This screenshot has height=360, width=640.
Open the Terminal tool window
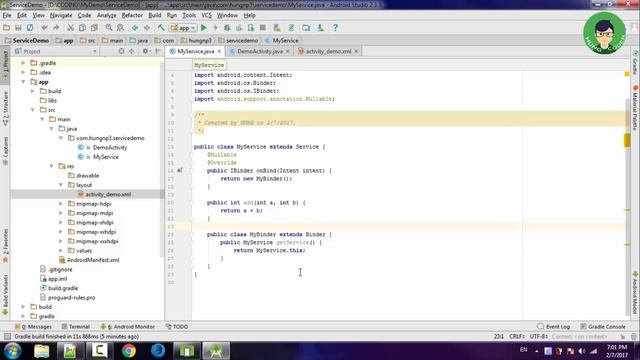click(x=76, y=327)
